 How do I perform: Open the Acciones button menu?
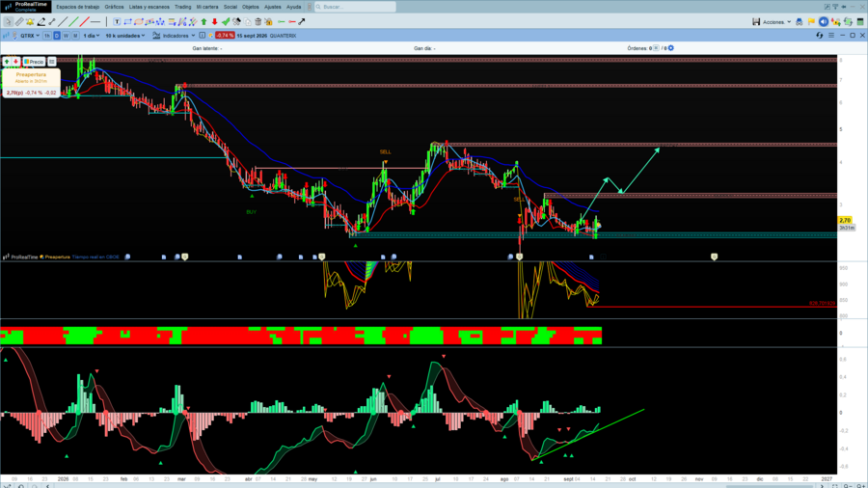click(776, 21)
